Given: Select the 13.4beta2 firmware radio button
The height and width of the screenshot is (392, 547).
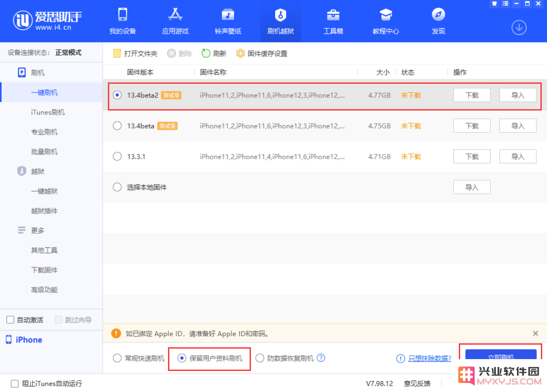Looking at the screenshot, I should pyautogui.click(x=117, y=95).
